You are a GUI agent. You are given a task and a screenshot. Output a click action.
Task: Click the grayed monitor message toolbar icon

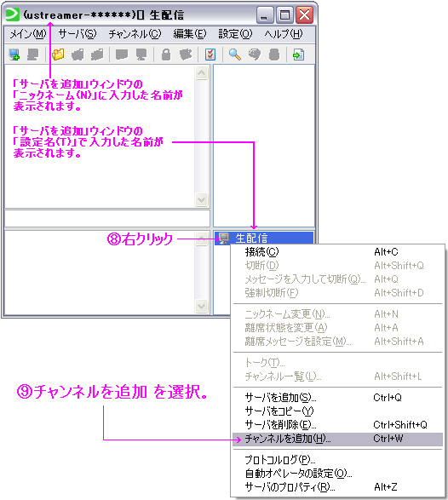(141, 55)
